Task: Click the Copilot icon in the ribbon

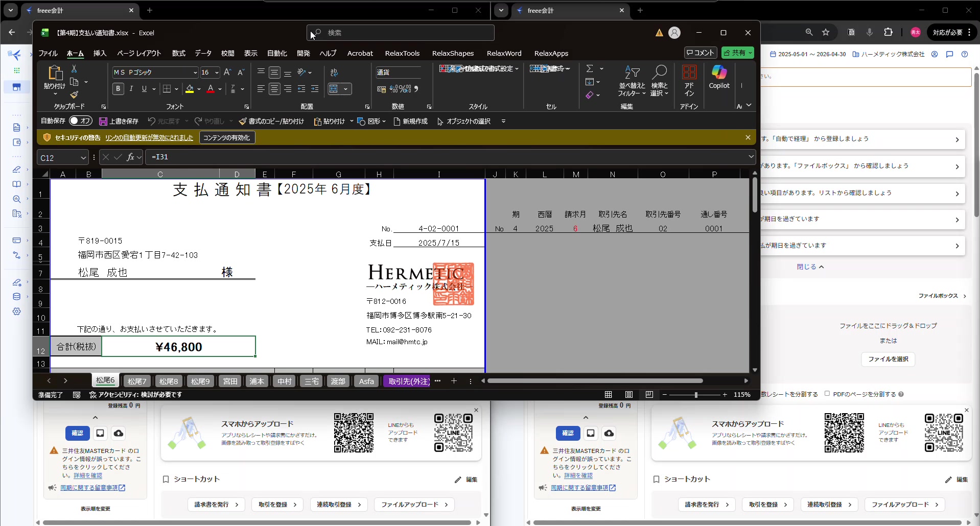Action: [x=719, y=73]
